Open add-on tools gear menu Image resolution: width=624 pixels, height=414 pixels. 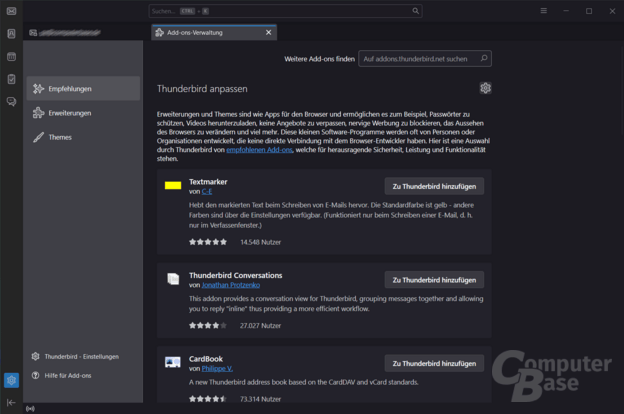(485, 88)
